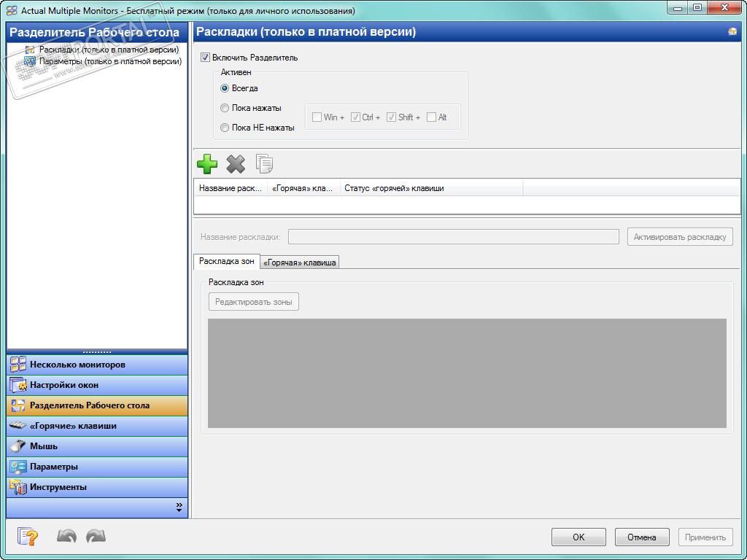Click the Разделитель Рабочего стола section icon

click(x=18, y=405)
